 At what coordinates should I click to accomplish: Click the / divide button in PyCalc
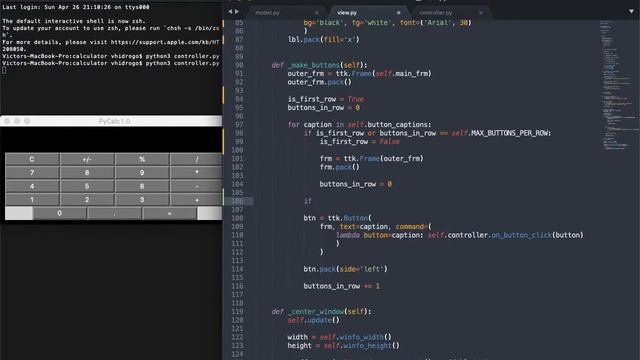pos(196,159)
